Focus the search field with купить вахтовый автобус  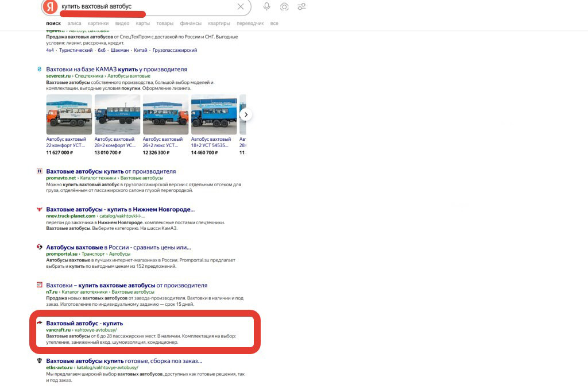tap(146, 6)
